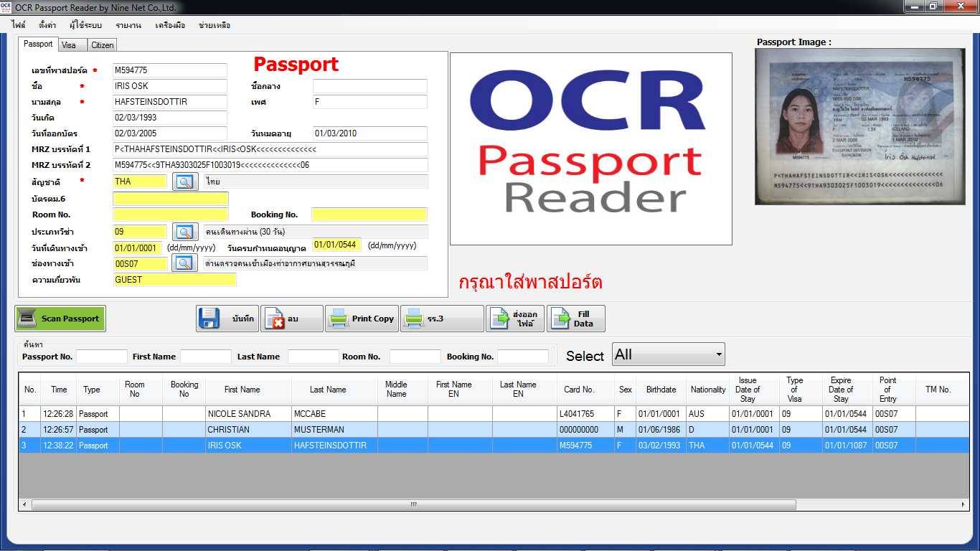Click the Passport No. search field
The width and height of the screenshot is (980, 551).
click(x=102, y=357)
